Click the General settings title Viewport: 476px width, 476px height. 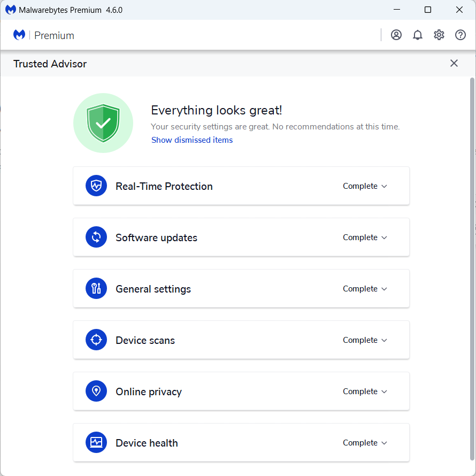pyautogui.click(x=153, y=289)
